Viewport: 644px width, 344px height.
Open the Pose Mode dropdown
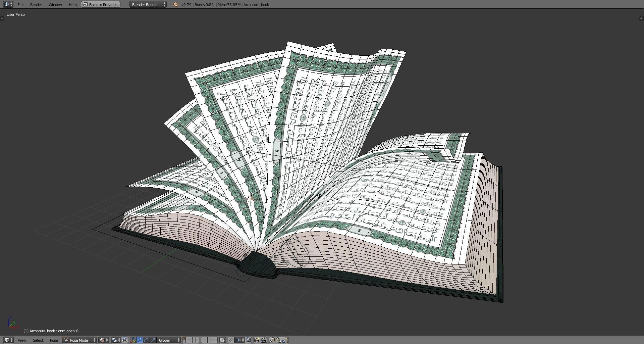pyautogui.click(x=79, y=340)
